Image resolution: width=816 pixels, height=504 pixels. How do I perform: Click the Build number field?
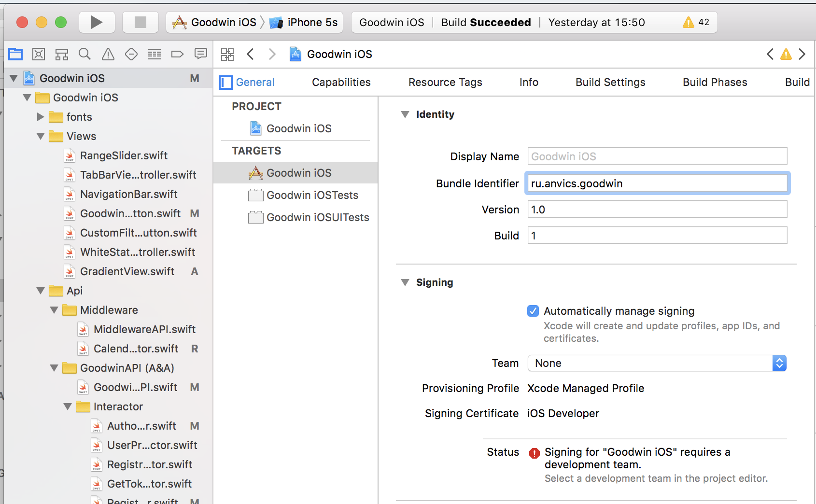click(657, 236)
